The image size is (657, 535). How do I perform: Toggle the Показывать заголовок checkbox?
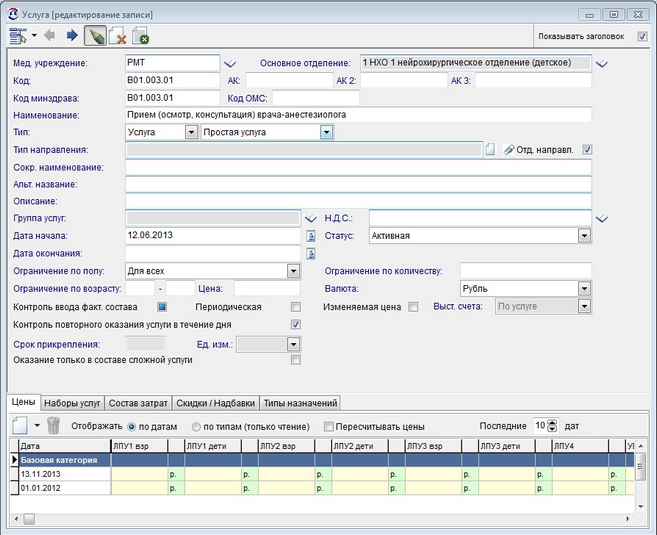click(x=642, y=36)
